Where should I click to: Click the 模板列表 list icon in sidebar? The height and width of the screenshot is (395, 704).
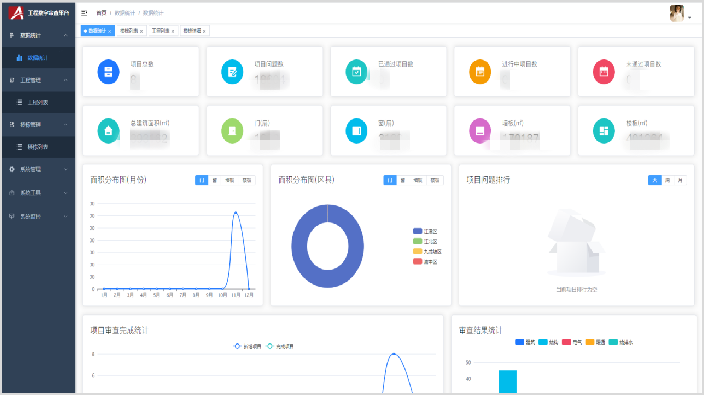(19, 147)
